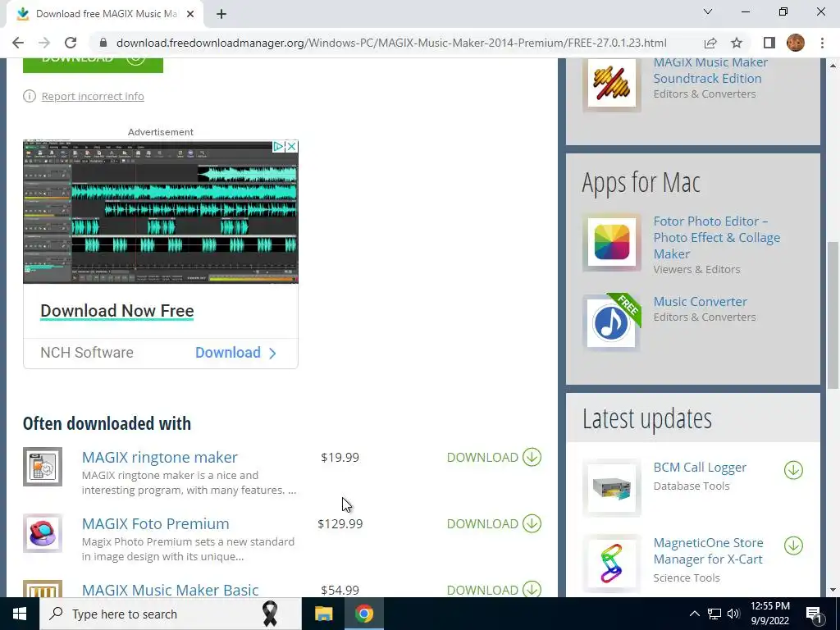The height and width of the screenshot is (630, 840).
Task: Open the tab search chevron
Action: (708, 11)
